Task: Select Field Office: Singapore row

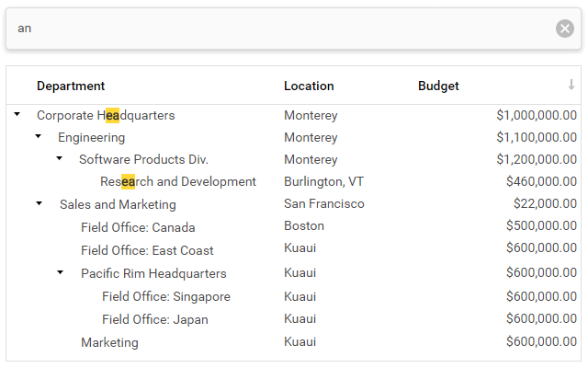Action: pyautogui.click(x=165, y=296)
